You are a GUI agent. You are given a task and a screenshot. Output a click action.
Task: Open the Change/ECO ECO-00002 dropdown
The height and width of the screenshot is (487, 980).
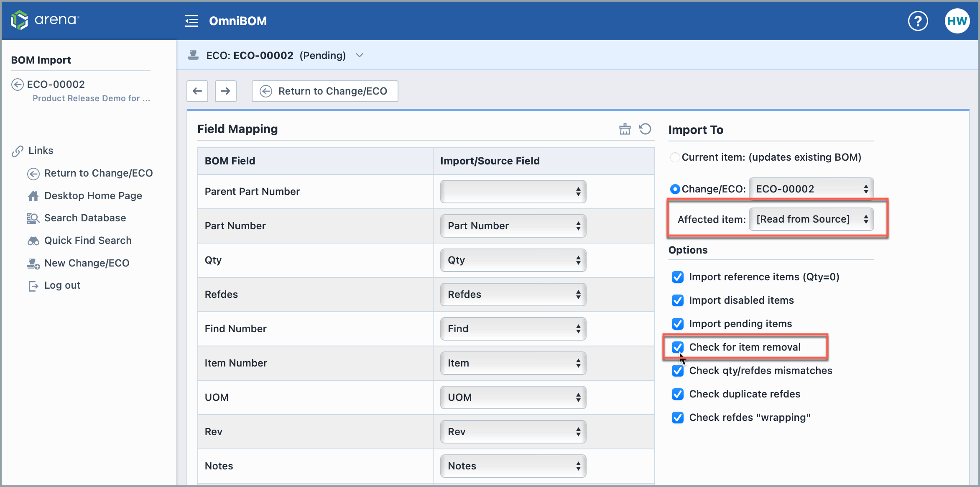(811, 189)
